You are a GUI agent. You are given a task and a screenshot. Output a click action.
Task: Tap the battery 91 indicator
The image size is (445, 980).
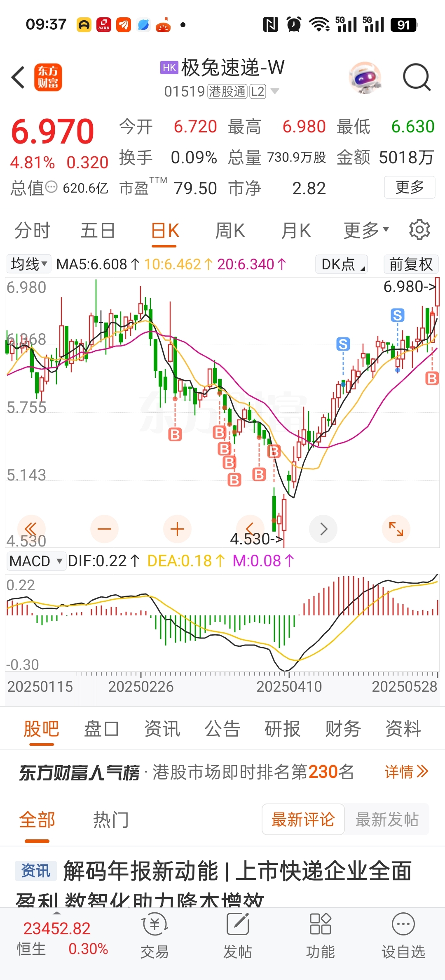click(404, 25)
